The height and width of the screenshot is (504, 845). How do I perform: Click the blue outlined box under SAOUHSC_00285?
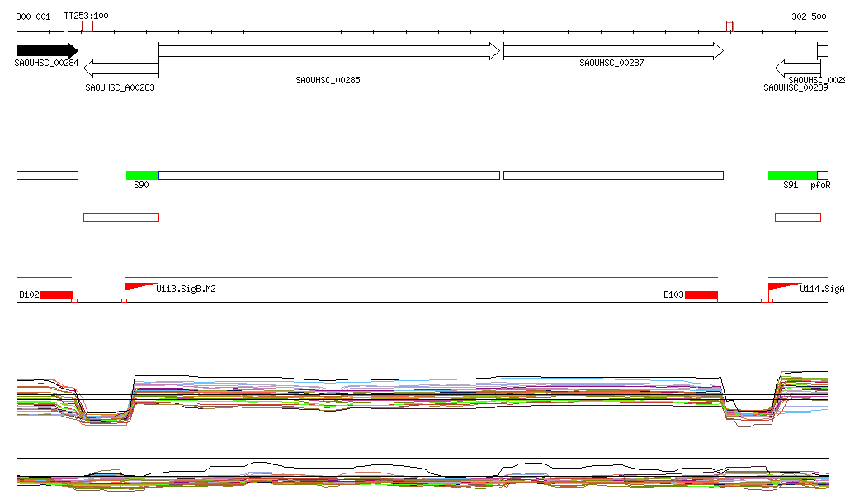(x=328, y=175)
